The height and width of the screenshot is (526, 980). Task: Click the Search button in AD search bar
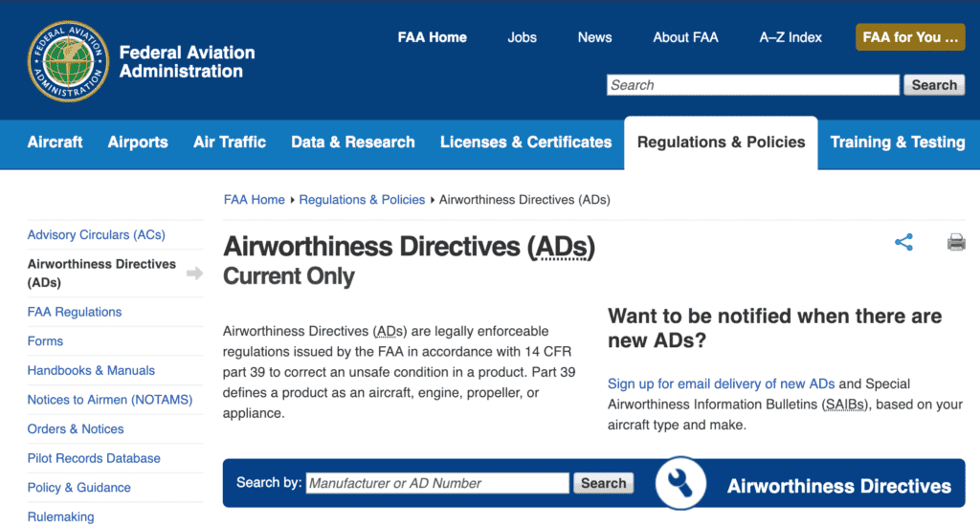tap(603, 483)
